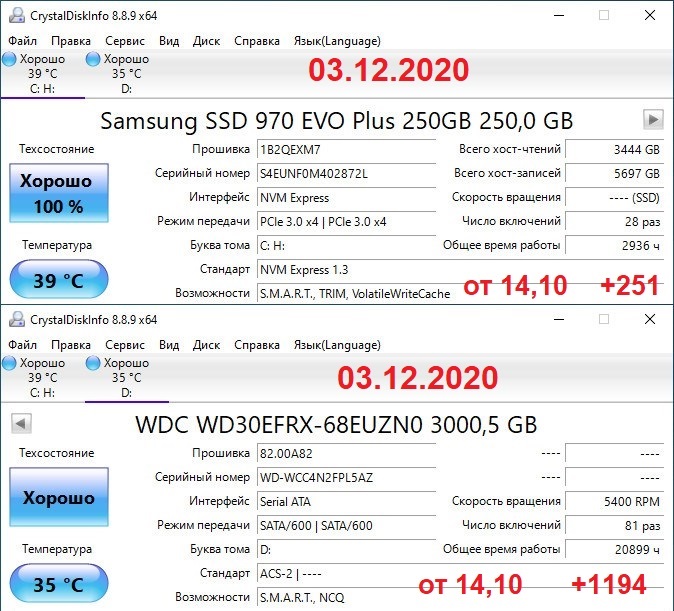Screen dimensions: 674x611
Task: Click Хорошо 100 % health status button
Action: tap(59, 193)
